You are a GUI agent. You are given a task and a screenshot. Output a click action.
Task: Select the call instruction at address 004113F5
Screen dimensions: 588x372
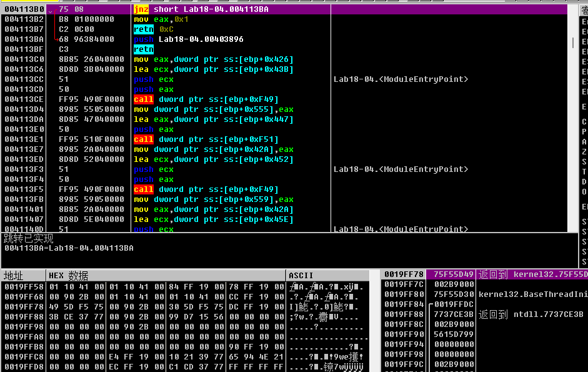(x=206, y=189)
